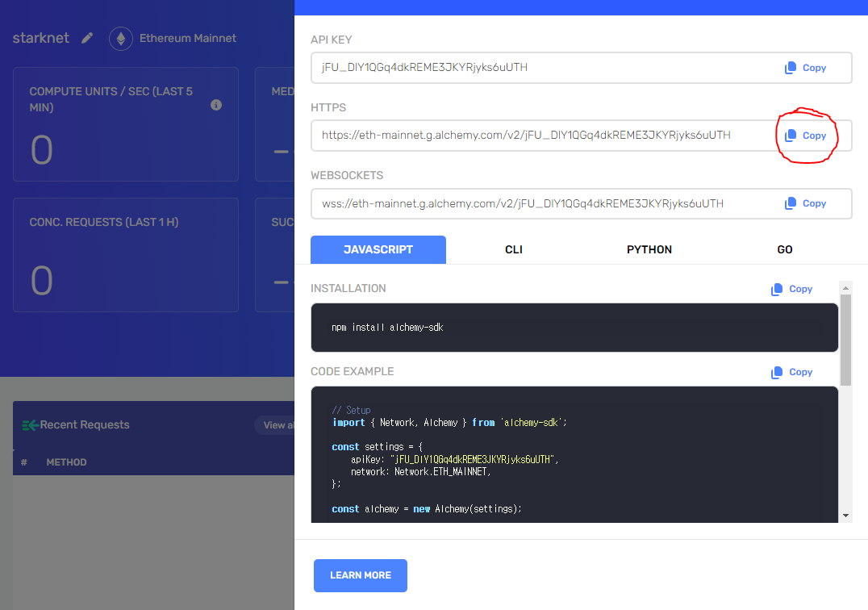Click the View all button in Recent Requests

pos(275,425)
